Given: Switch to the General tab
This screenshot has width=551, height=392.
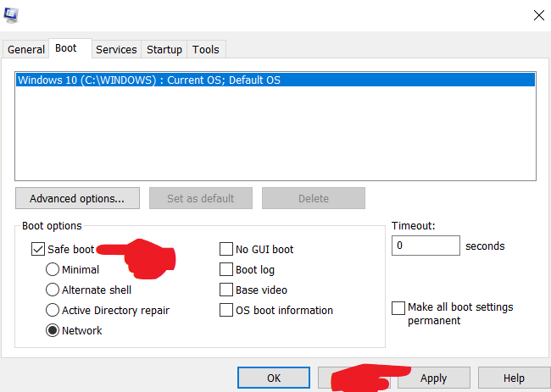Looking at the screenshot, I should [x=26, y=49].
